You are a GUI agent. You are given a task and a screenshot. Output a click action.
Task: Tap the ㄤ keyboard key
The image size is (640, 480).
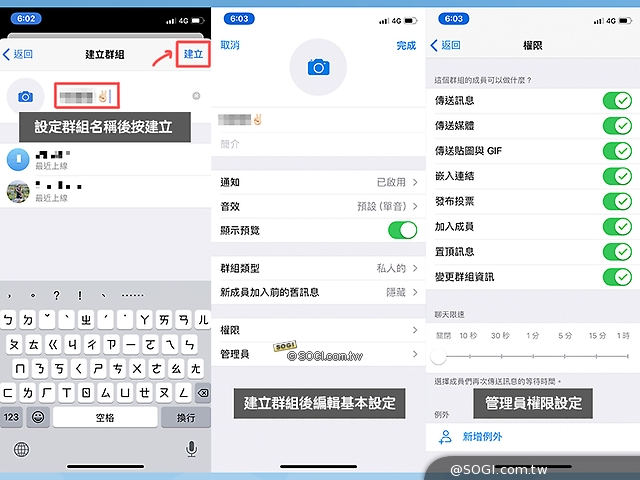tap(196, 369)
